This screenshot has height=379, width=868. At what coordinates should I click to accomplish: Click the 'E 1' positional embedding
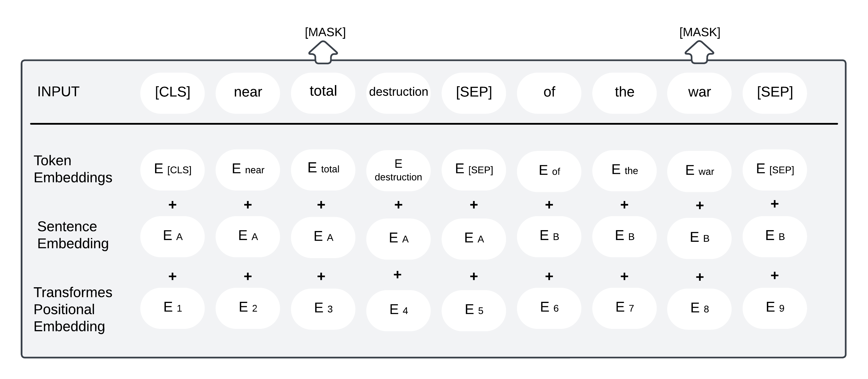pyautogui.click(x=173, y=308)
